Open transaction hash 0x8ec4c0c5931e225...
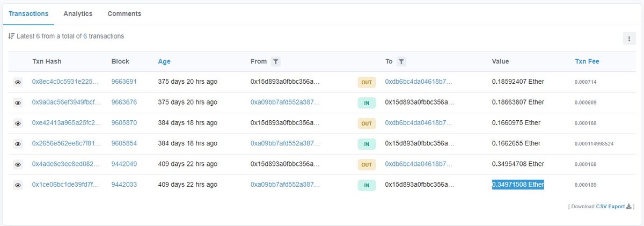The height and width of the screenshot is (226, 644). pos(66,82)
